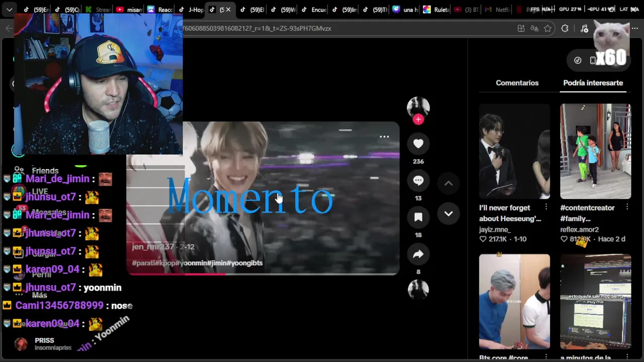
Task: Follow the creator with the red plus badge
Action: (x=418, y=119)
